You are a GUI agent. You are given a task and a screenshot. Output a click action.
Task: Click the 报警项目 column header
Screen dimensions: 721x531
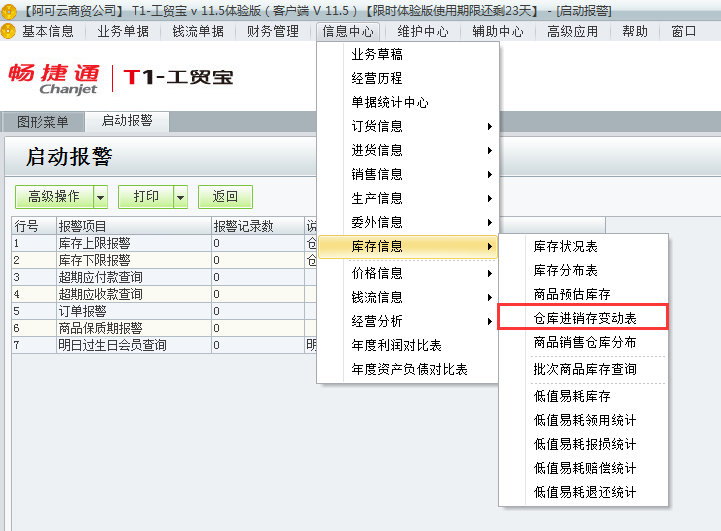[x=134, y=226]
